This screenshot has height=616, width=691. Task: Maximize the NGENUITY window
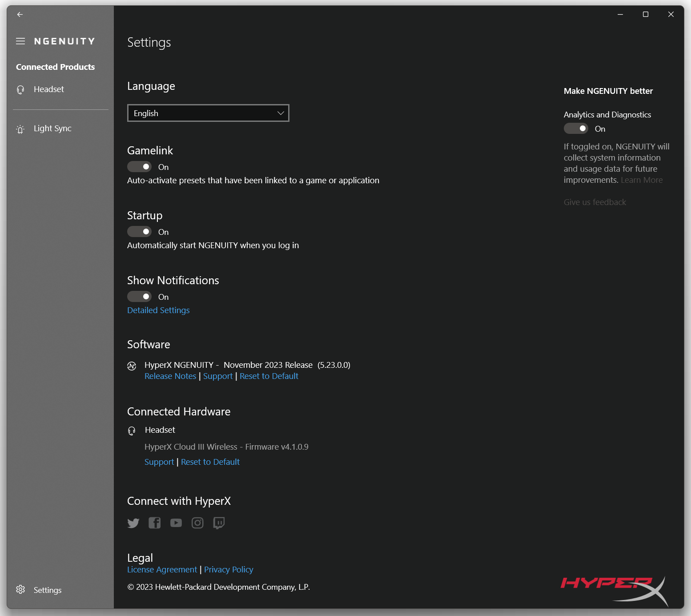click(x=646, y=14)
